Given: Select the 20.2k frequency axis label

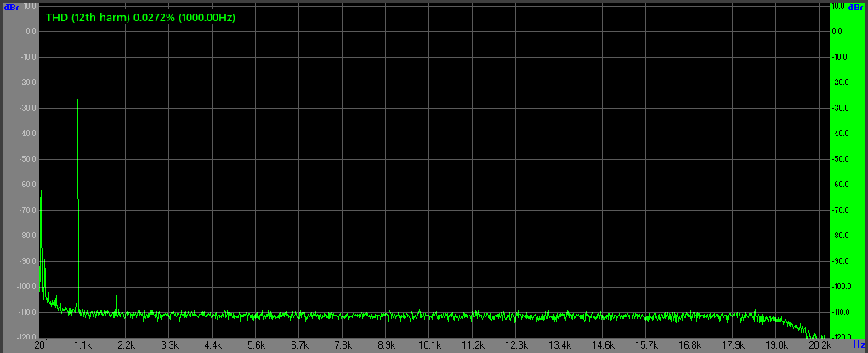Looking at the screenshot, I should tap(820, 346).
